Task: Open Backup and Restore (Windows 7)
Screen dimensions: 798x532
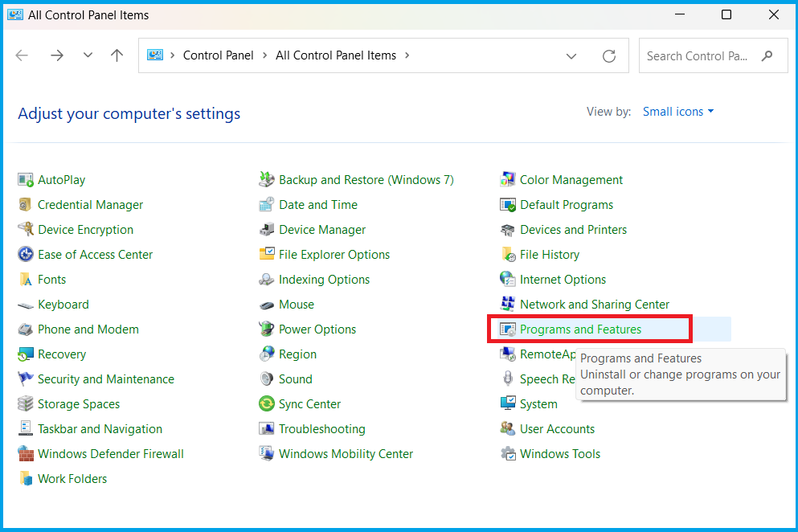Action: [366, 179]
